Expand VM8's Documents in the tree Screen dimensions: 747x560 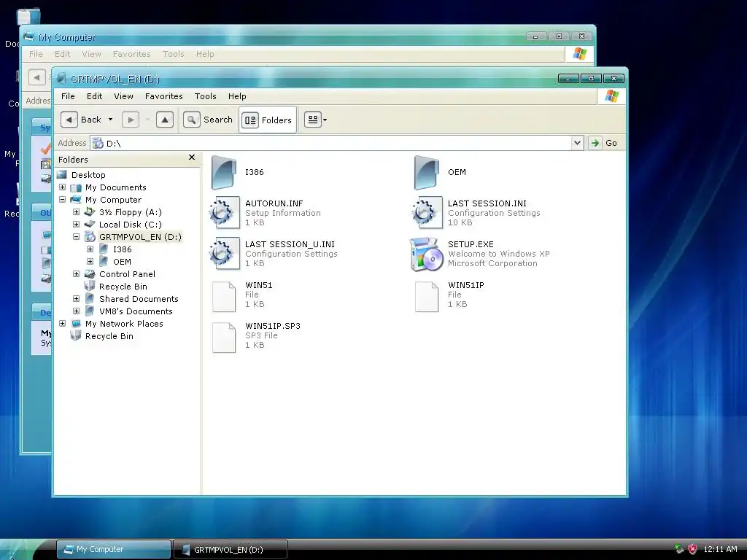[76, 311]
